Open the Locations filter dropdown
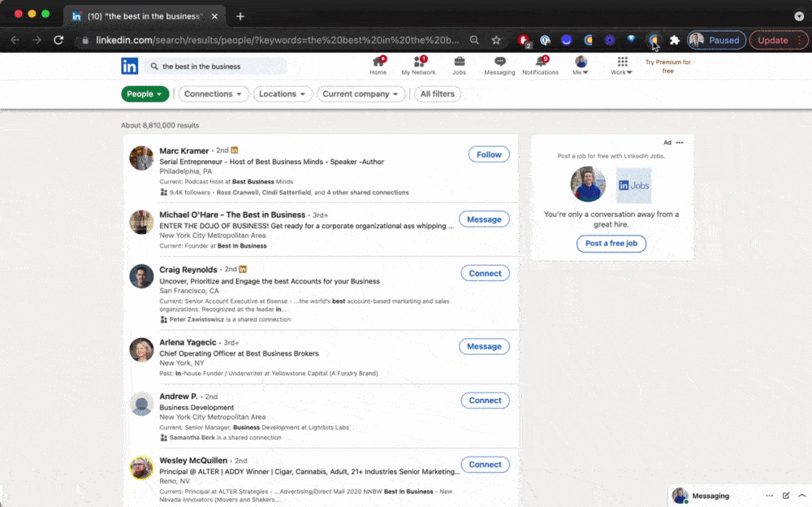Screen dimensions: 812x507 283,93
